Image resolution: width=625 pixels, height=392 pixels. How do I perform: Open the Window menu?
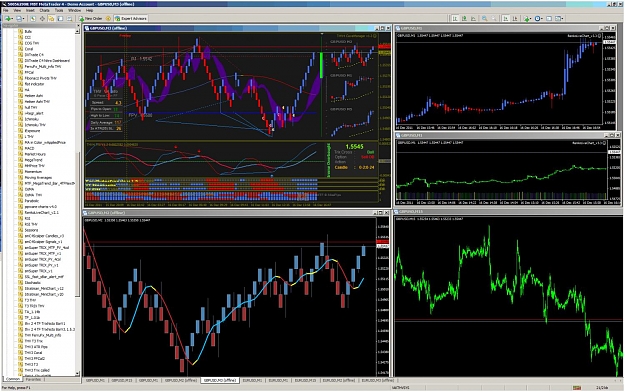pyautogui.click(x=75, y=10)
